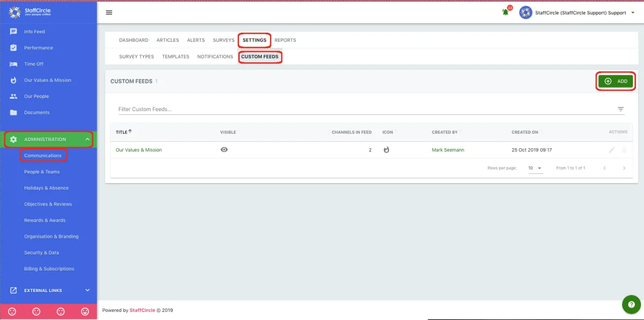
Task: Open the Mark Seemann creator link
Action: pyautogui.click(x=448, y=150)
